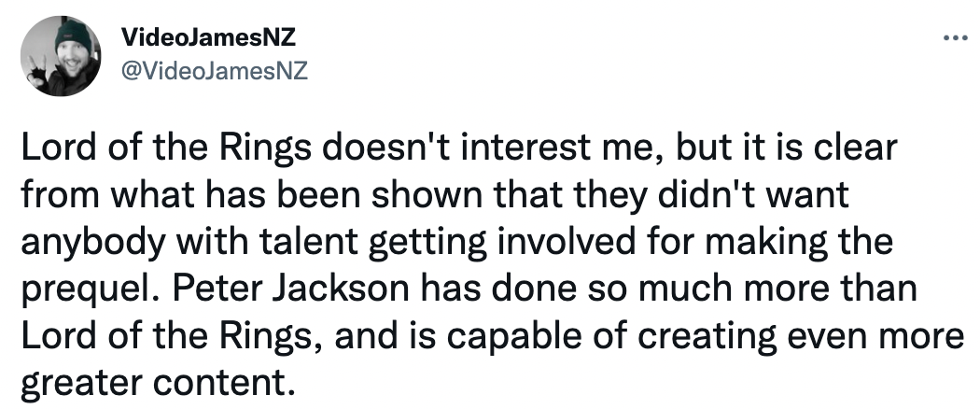Click VideoJamesNZ's profile picture
This screenshot has height=409, width=980.
(61, 56)
